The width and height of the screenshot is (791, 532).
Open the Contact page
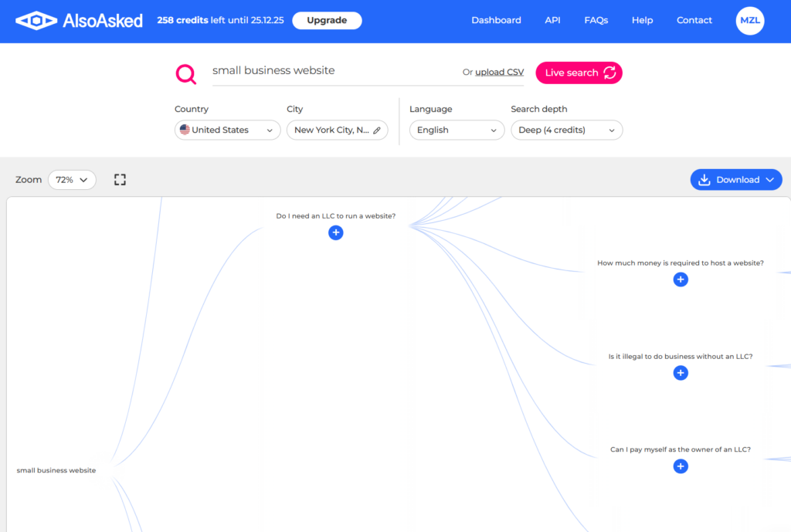694,20
